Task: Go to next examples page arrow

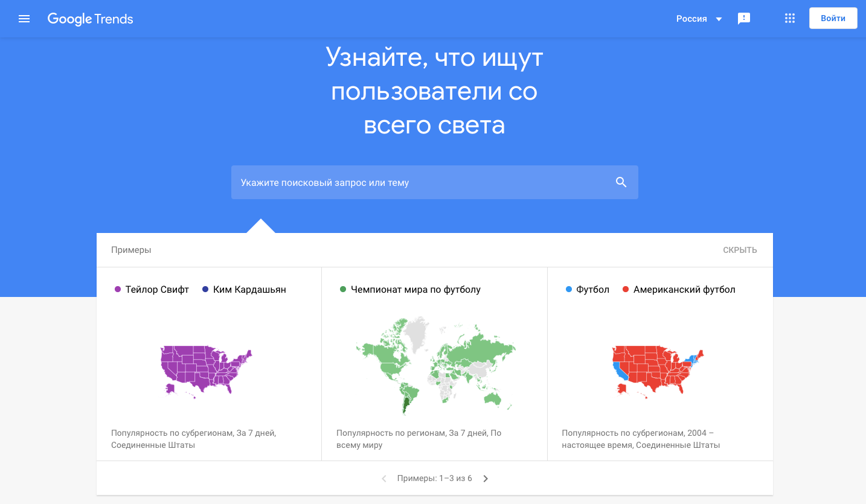Action: click(486, 479)
